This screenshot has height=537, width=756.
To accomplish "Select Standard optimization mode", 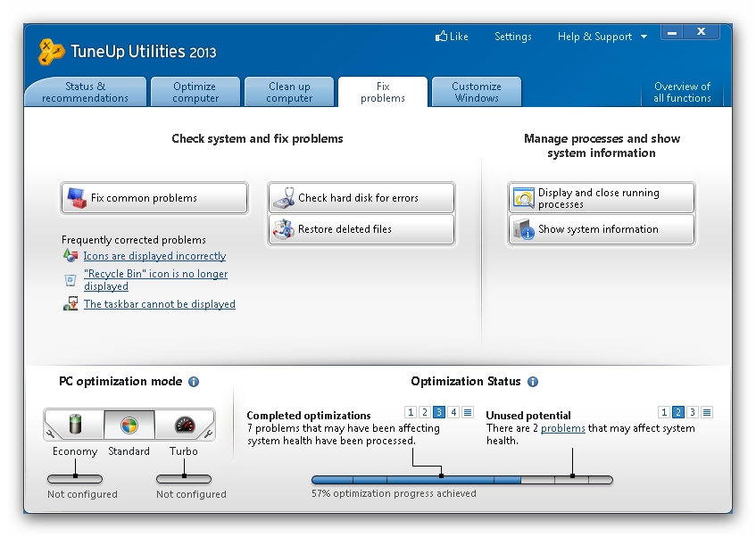I will (x=129, y=425).
